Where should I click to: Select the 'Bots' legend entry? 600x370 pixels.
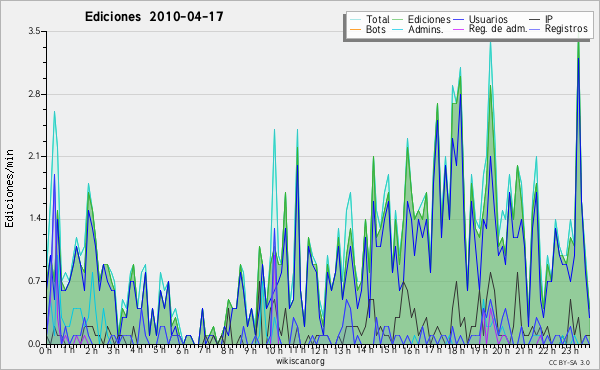point(375,29)
